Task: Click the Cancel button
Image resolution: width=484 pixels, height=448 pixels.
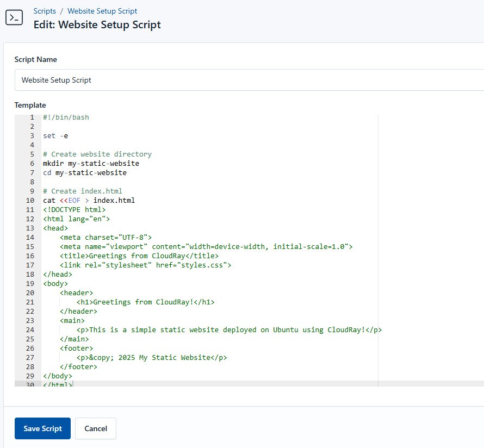Action: [x=96, y=428]
